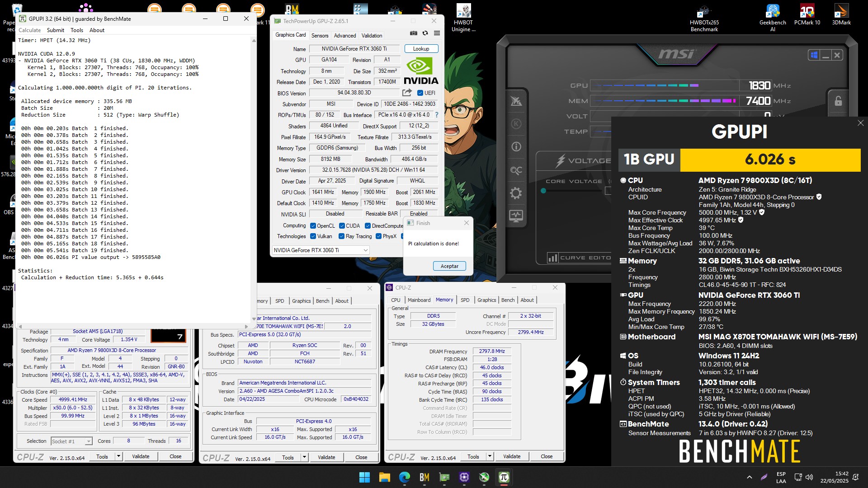Click GPUPI output vertical scrollbar
This screenshot has width=868, height=488.
(x=254, y=180)
